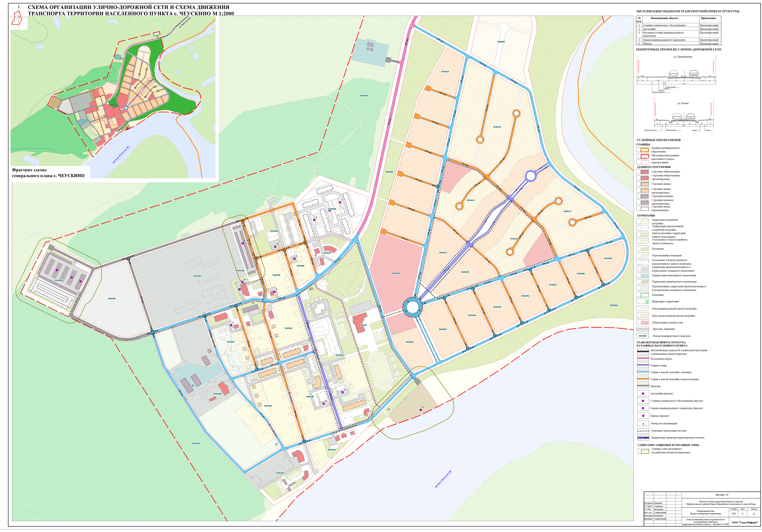
Task: Click the quarter label '01:05:02' on map
Action: pos(501,42)
